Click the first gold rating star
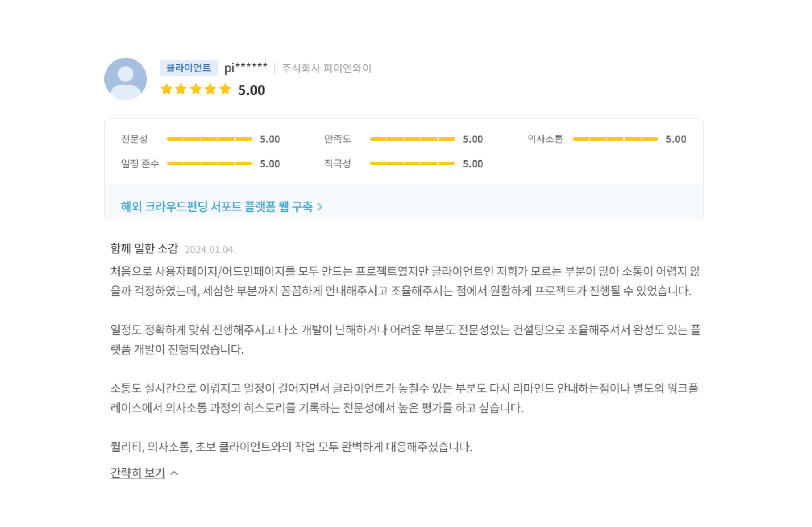 coord(166,89)
